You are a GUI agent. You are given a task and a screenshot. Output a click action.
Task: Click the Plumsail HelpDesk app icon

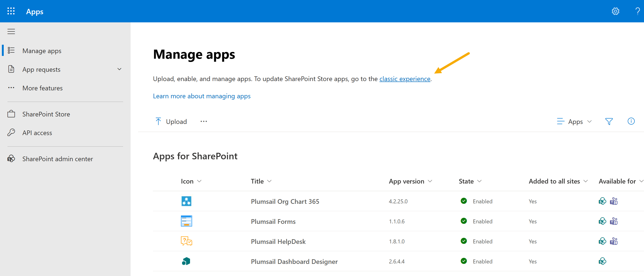tap(186, 241)
